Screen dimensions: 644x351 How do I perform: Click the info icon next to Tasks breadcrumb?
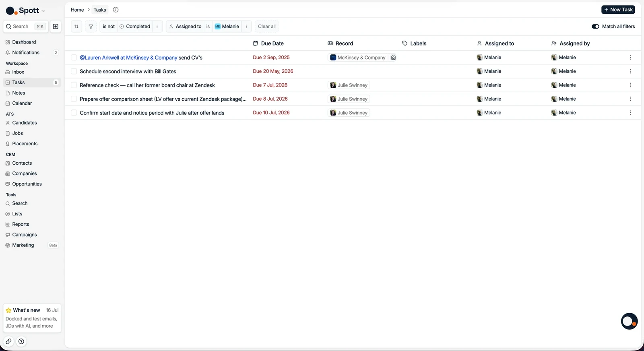(116, 10)
